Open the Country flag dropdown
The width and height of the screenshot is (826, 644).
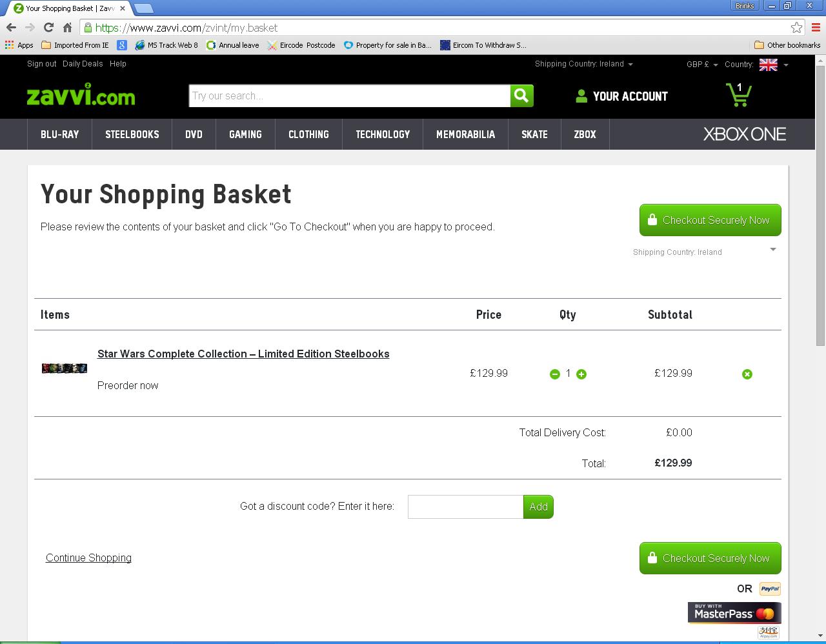774,65
